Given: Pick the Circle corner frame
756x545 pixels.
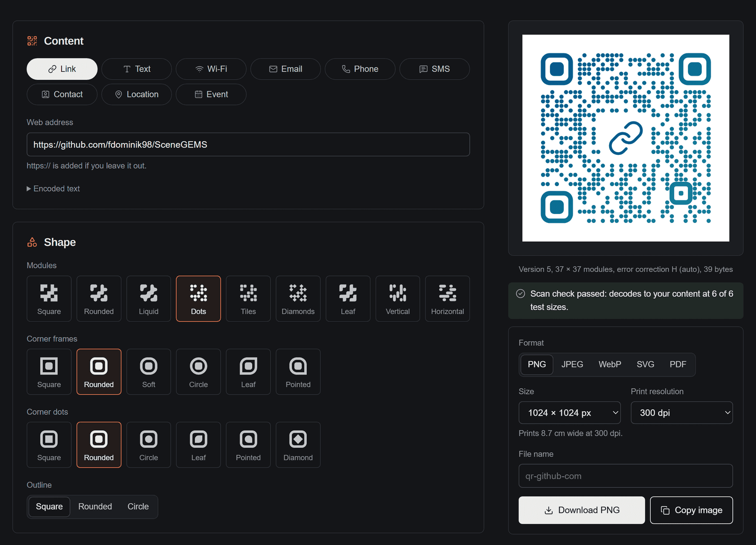Looking at the screenshot, I should 198,372.
